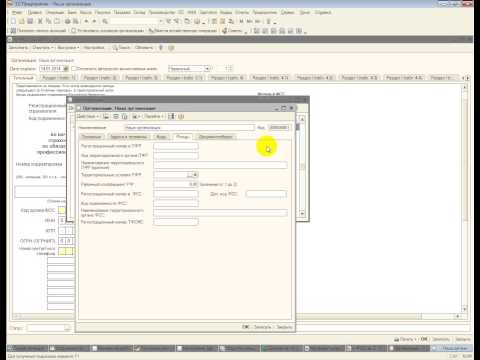Image resolution: width=480 pixels, height=360 pixels.
Task: Expand the Очистить dropdown in report toolbar
Action: coord(42,48)
